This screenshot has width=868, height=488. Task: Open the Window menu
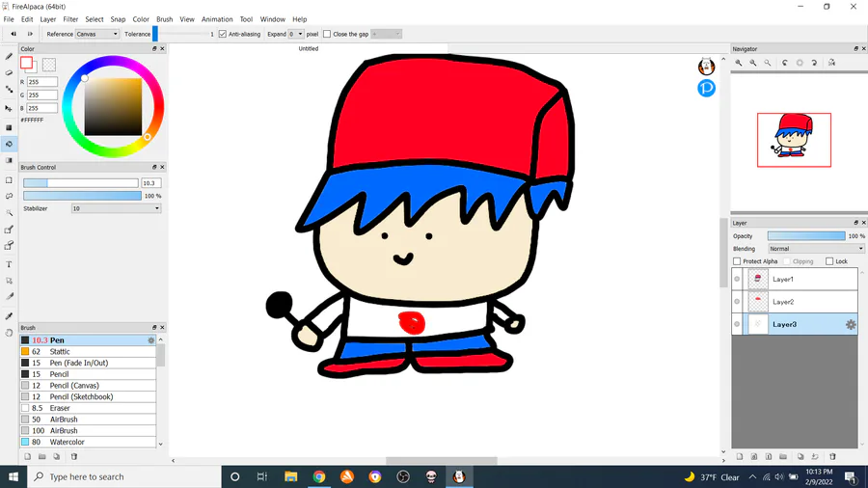point(272,19)
